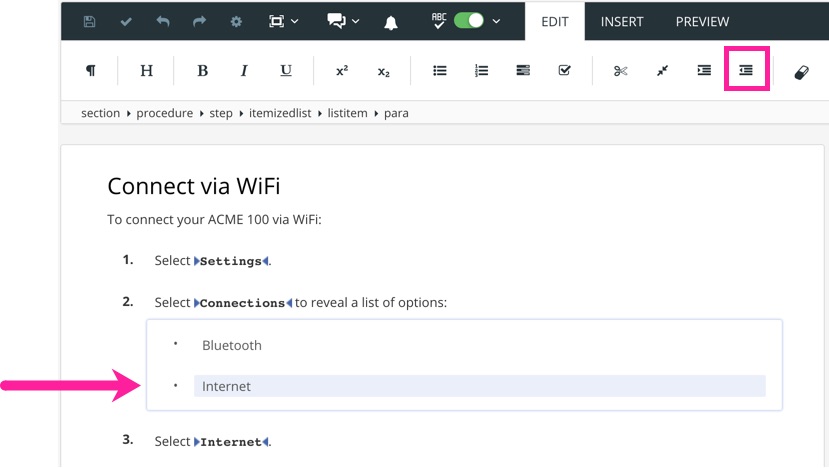Apply bold formatting
The height and width of the screenshot is (468, 829).
pyautogui.click(x=202, y=71)
